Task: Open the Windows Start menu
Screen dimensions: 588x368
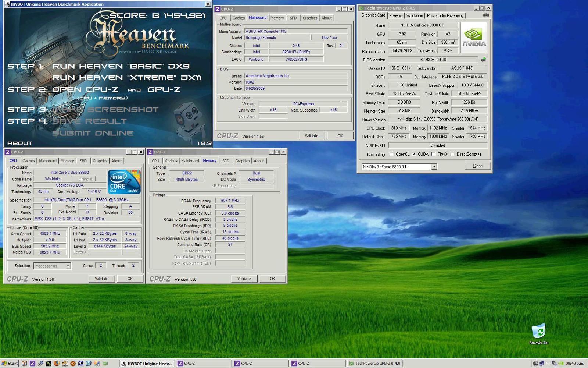Action: (x=10, y=363)
